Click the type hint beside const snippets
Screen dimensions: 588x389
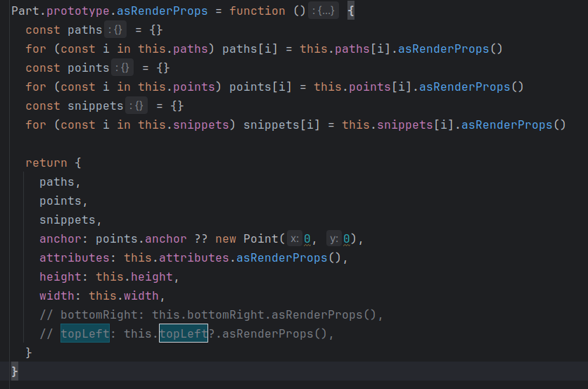tap(136, 106)
